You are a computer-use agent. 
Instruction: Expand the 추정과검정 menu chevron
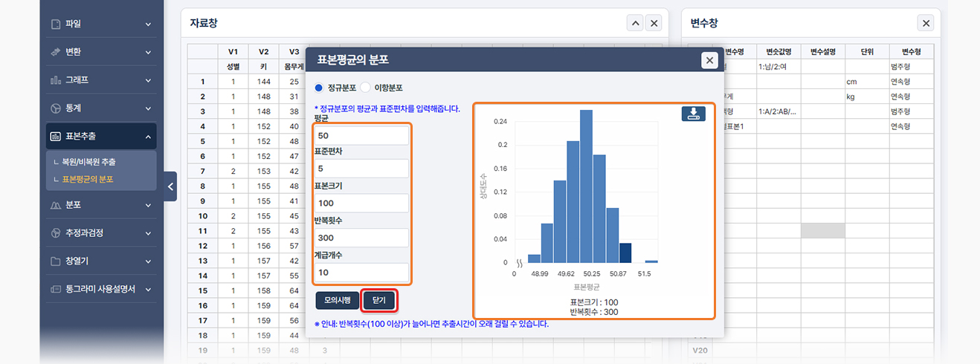[x=148, y=233]
